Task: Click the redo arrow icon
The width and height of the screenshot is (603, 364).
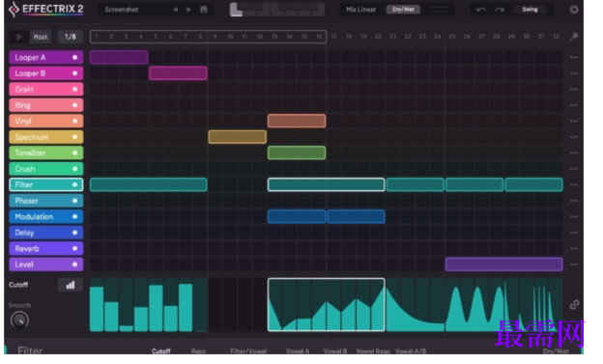Action: click(x=500, y=10)
